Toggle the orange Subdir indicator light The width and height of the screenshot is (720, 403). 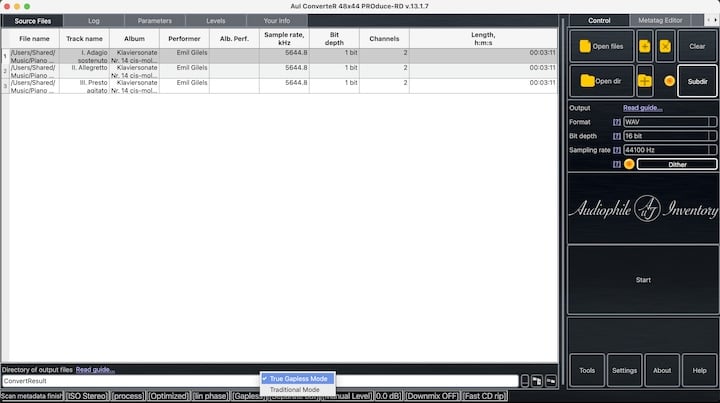point(669,81)
